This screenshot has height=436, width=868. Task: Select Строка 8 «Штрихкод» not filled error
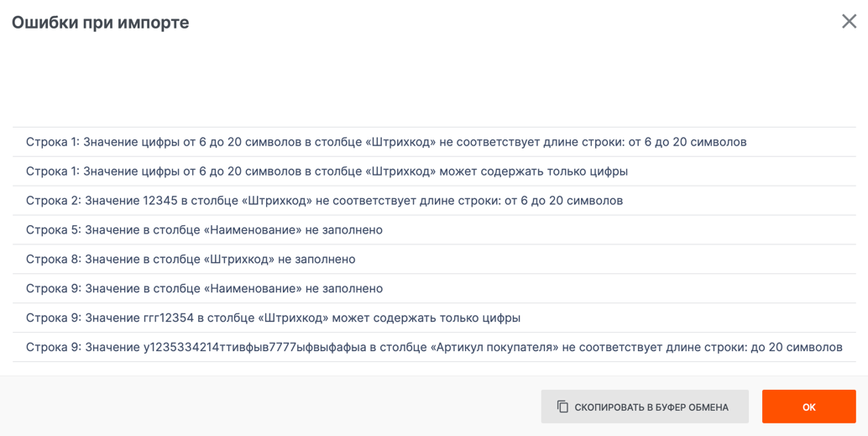191,260
